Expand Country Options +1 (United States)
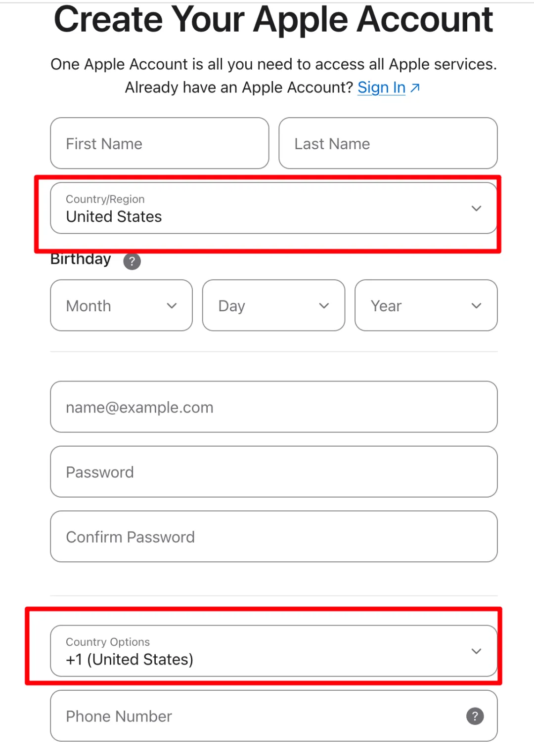The width and height of the screenshot is (534, 756). 274,651
